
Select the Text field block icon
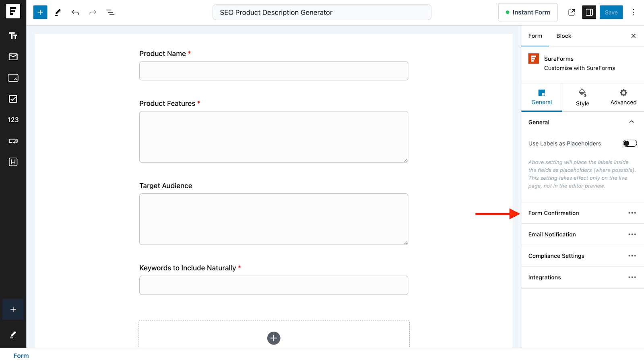[13, 36]
